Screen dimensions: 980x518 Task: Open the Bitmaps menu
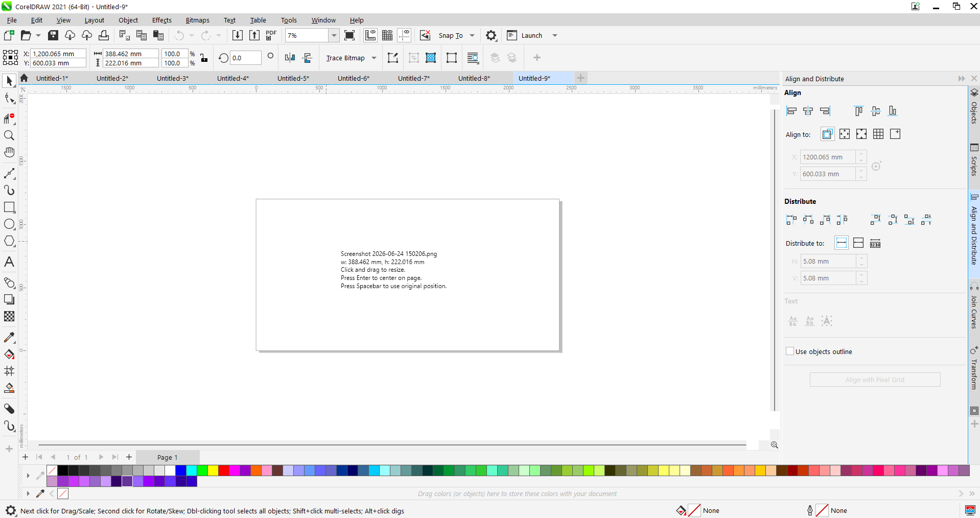click(197, 20)
